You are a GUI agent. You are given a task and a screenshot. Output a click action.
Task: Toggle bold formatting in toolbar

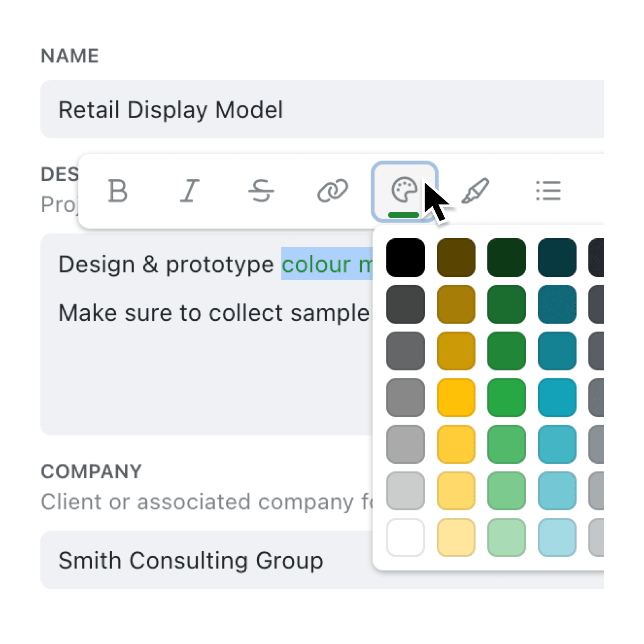(x=118, y=190)
